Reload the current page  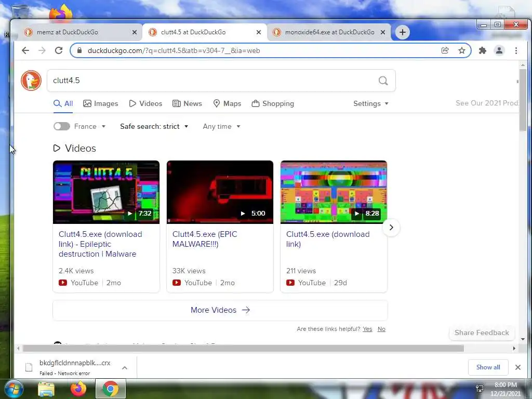[x=59, y=50]
